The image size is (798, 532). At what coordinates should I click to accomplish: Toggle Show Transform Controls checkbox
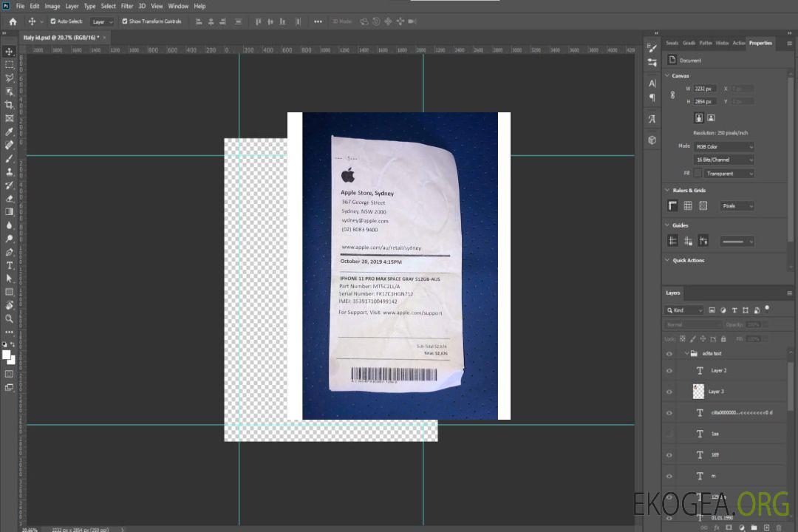(x=125, y=21)
